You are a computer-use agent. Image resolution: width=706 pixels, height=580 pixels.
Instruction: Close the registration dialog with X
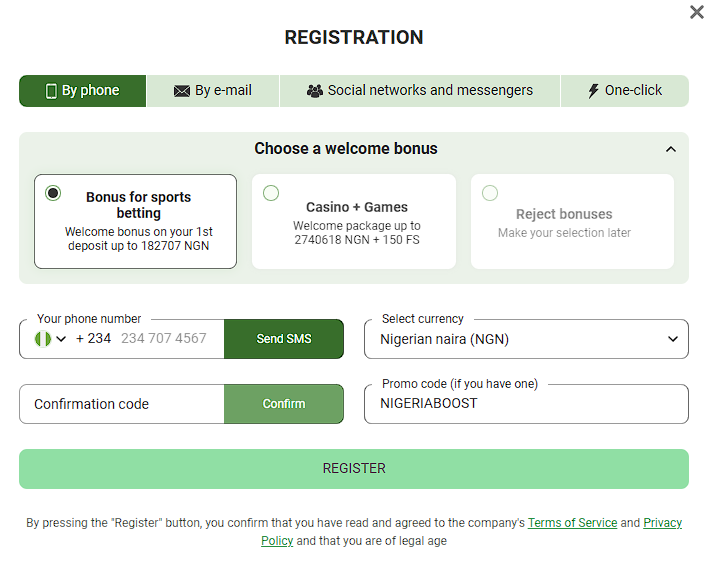[697, 12]
